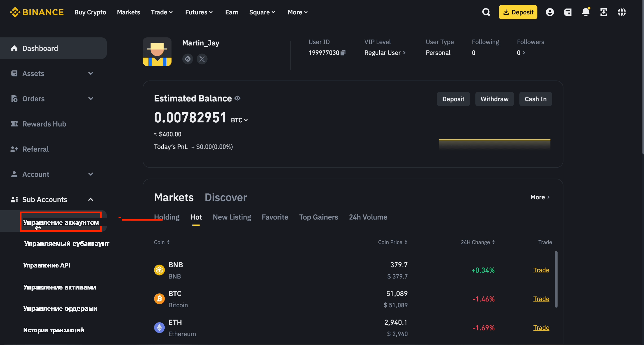
Task: Switch to the Favorite tab
Action: pyautogui.click(x=275, y=217)
